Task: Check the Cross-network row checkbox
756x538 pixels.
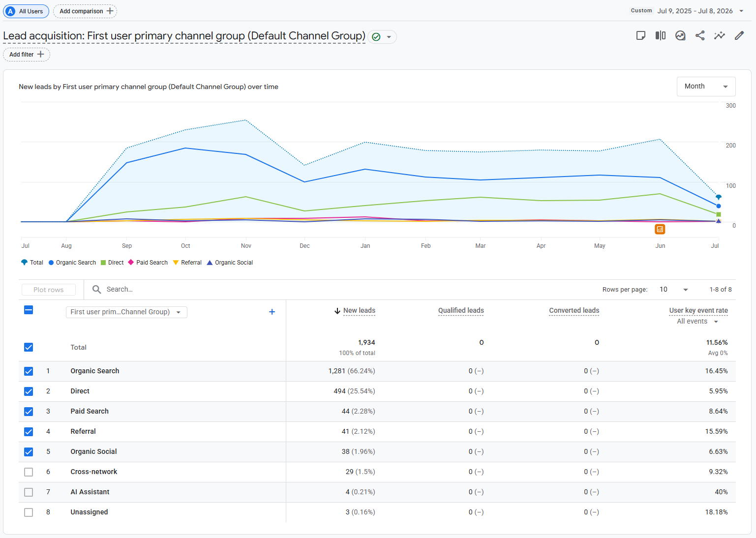Action: 29,472
